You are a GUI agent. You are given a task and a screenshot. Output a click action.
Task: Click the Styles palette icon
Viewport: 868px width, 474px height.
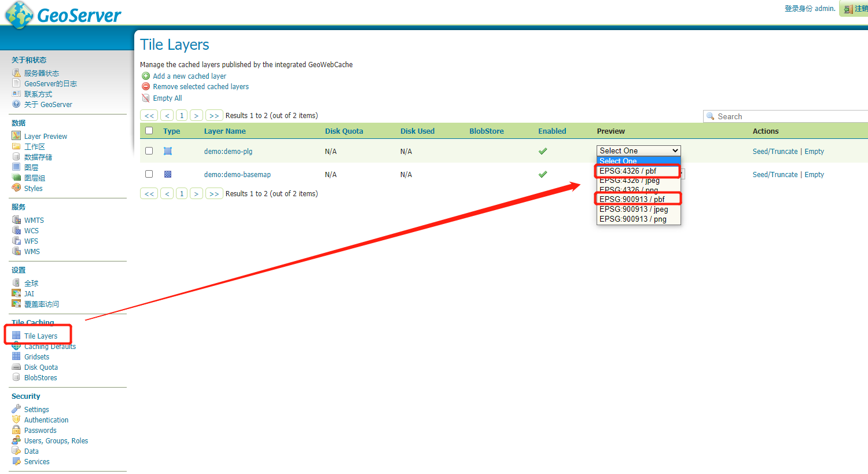pos(16,188)
